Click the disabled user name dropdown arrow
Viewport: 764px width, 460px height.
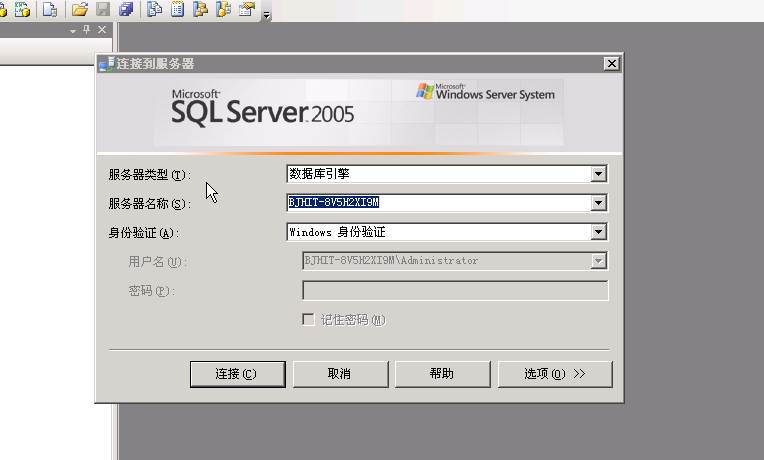598,261
